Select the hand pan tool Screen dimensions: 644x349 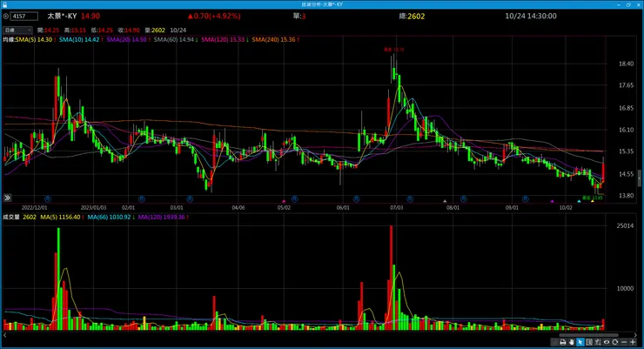[x=571, y=342]
